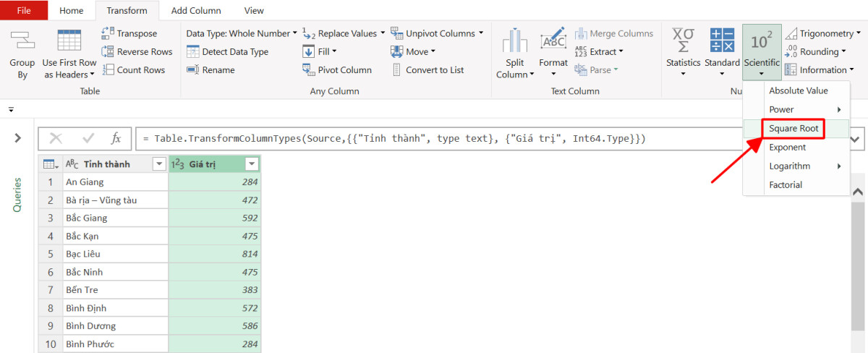Click the fx formula button
The height and width of the screenshot is (353, 868).
tap(116, 138)
